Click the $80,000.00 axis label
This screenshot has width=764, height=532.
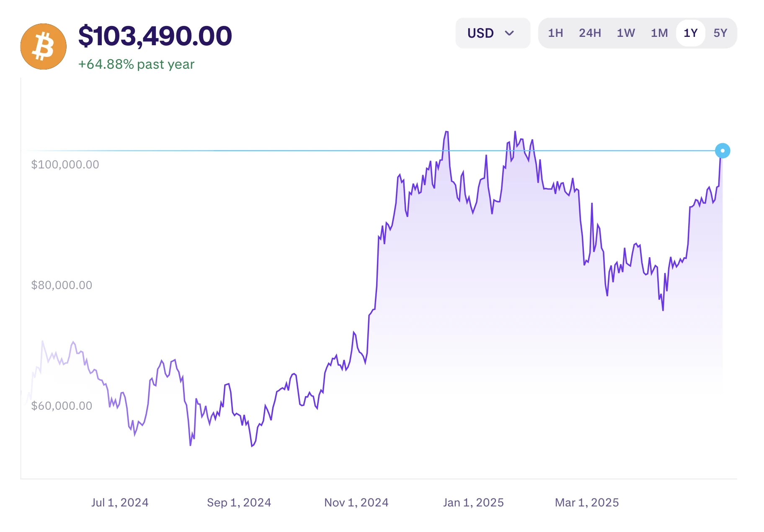[x=62, y=285]
